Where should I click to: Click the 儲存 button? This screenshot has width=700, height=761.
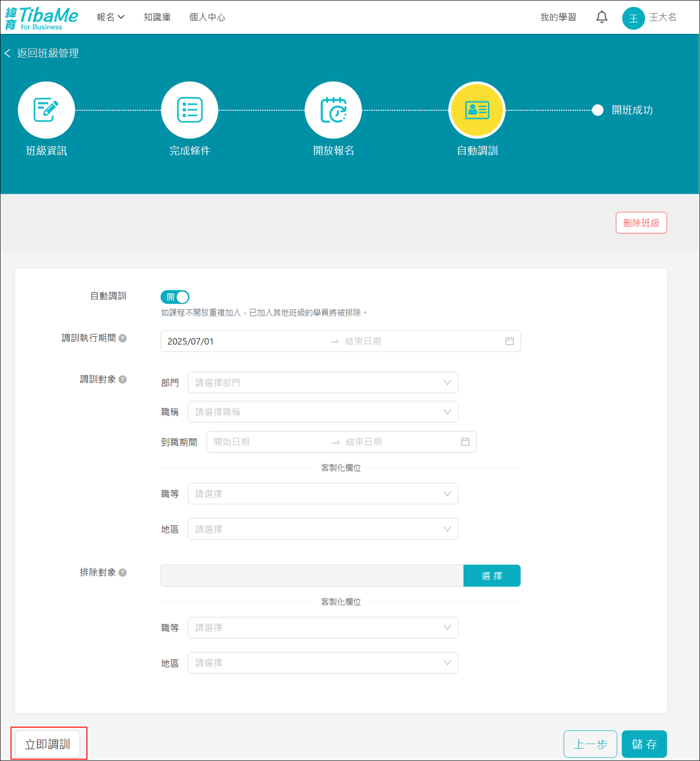(644, 744)
